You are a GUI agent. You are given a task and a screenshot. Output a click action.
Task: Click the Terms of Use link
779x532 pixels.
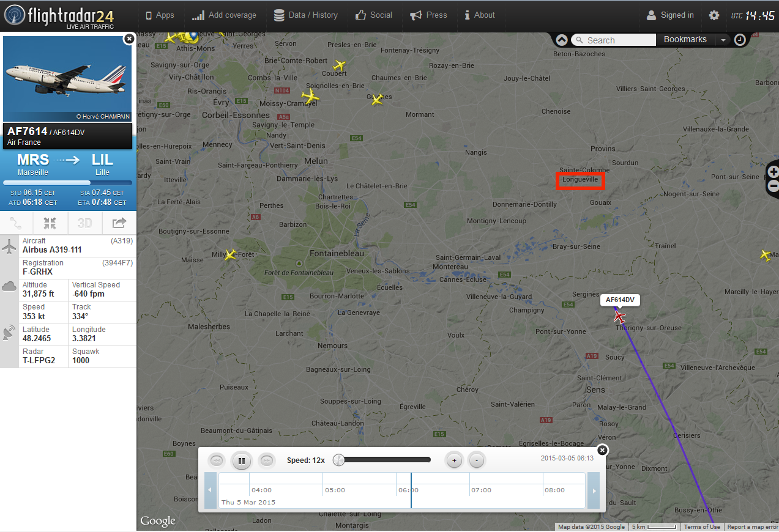click(x=701, y=527)
